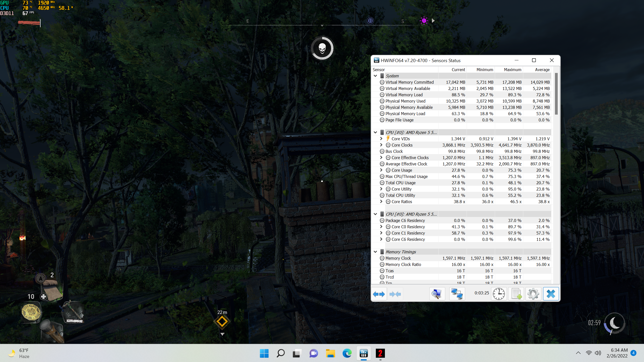Collapse the first CPU [#0] AMD Ryzen group
Viewport: 644px width, 362px height.
click(x=375, y=132)
